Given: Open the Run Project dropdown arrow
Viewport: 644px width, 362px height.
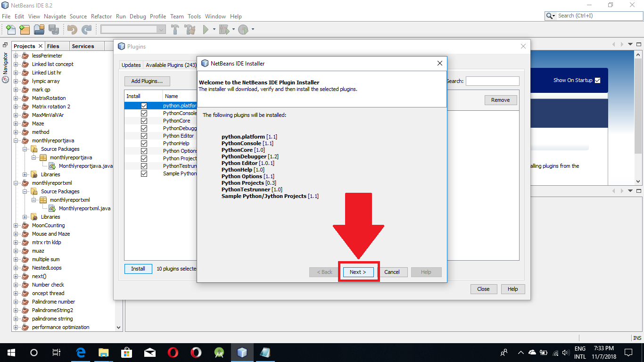Looking at the screenshot, I should click(214, 30).
